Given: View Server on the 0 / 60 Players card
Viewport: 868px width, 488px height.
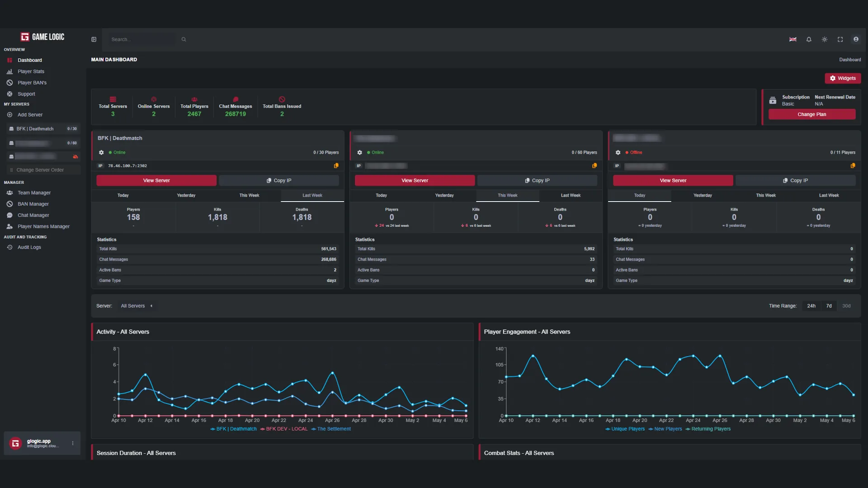Looking at the screenshot, I should pyautogui.click(x=415, y=181).
